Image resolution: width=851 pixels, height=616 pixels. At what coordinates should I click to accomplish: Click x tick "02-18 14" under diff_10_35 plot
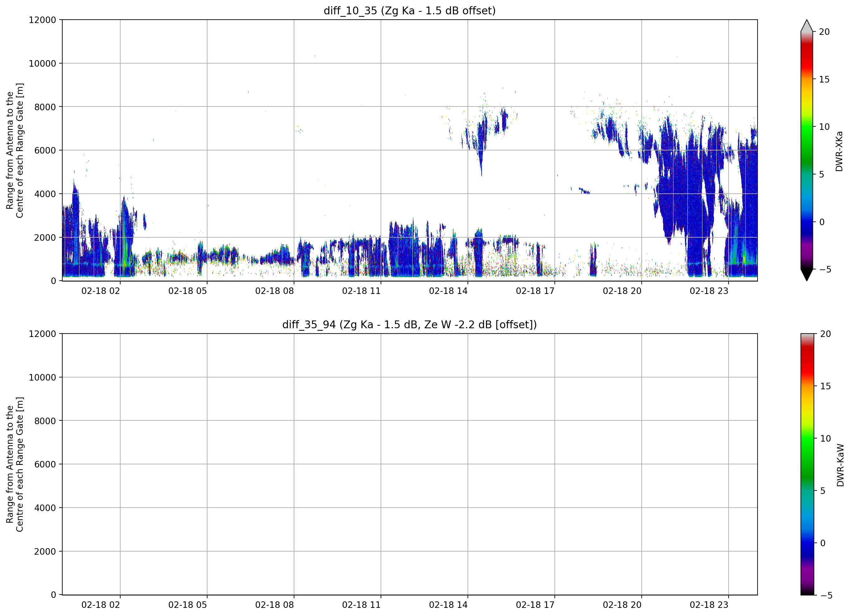click(448, 291)
